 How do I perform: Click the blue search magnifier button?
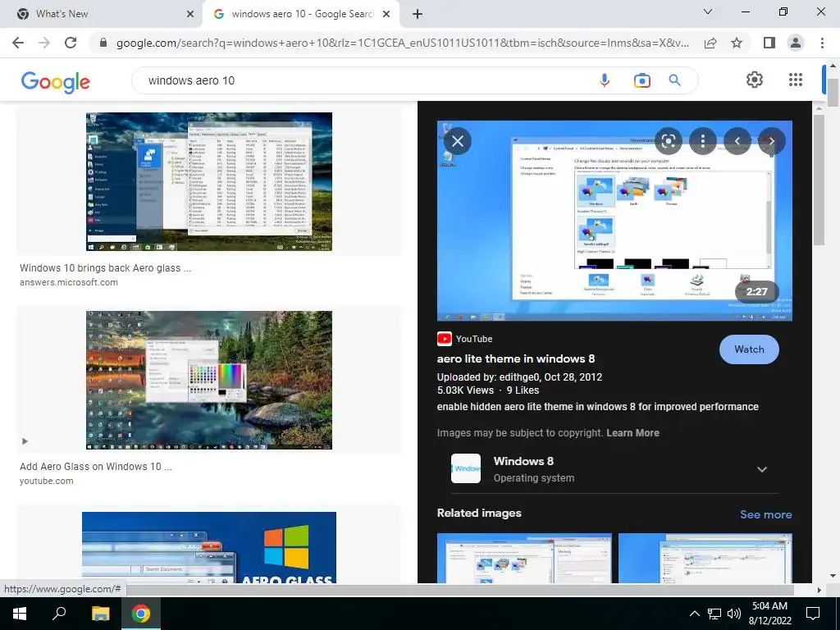tap(674, 80)
